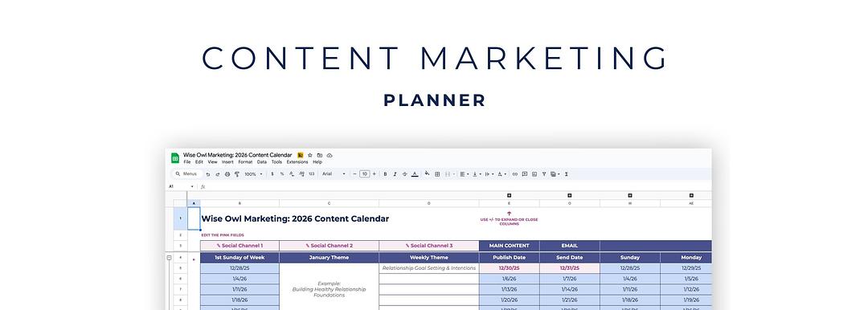Apply currency format with $ icon

272,173
